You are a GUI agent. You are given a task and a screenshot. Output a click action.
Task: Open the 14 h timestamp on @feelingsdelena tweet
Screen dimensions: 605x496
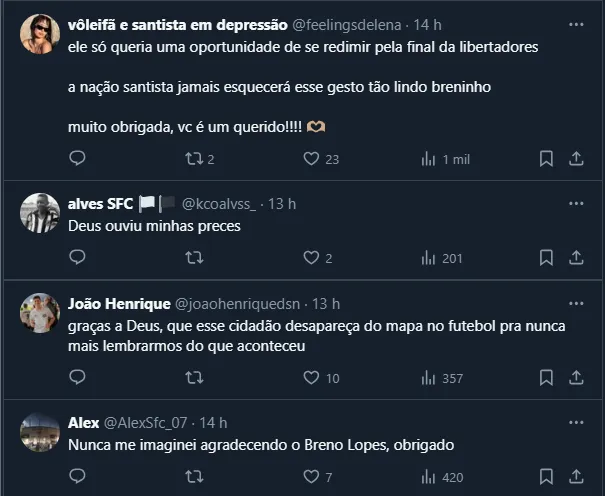(427, 24)
